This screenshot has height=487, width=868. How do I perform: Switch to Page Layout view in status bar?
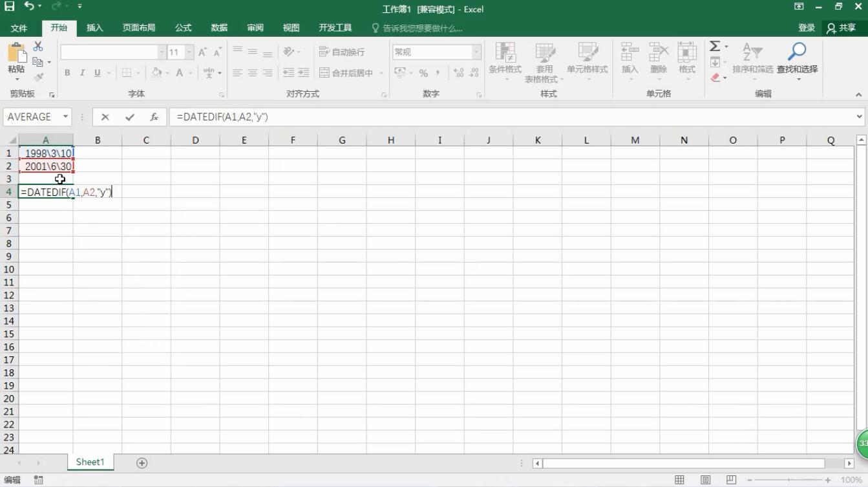(706, 480)
